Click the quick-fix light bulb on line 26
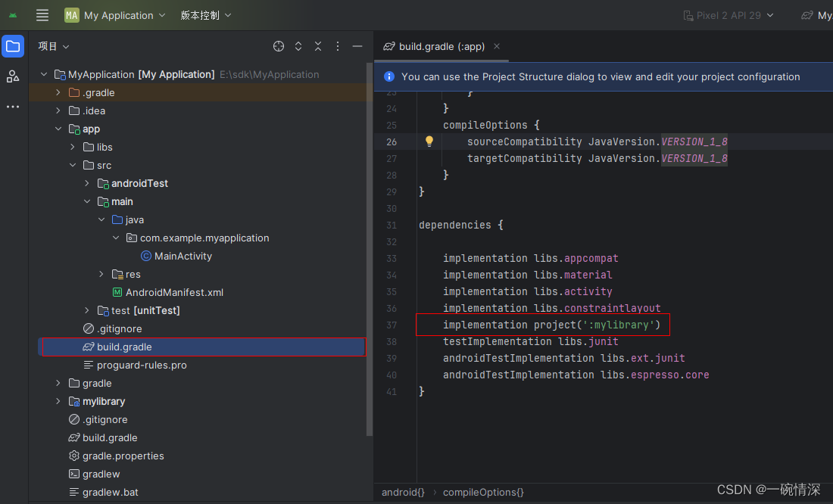The image size is (833, 504). click(x=428, y=142)
